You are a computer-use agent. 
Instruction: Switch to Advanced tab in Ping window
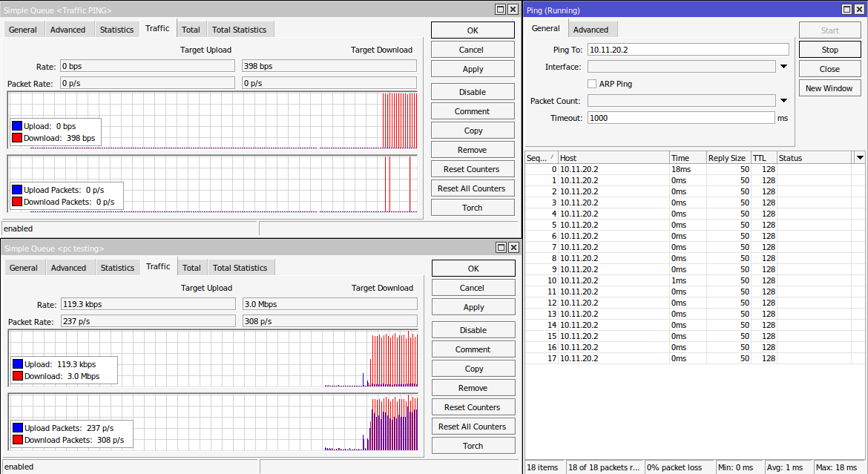click(591, 30)
